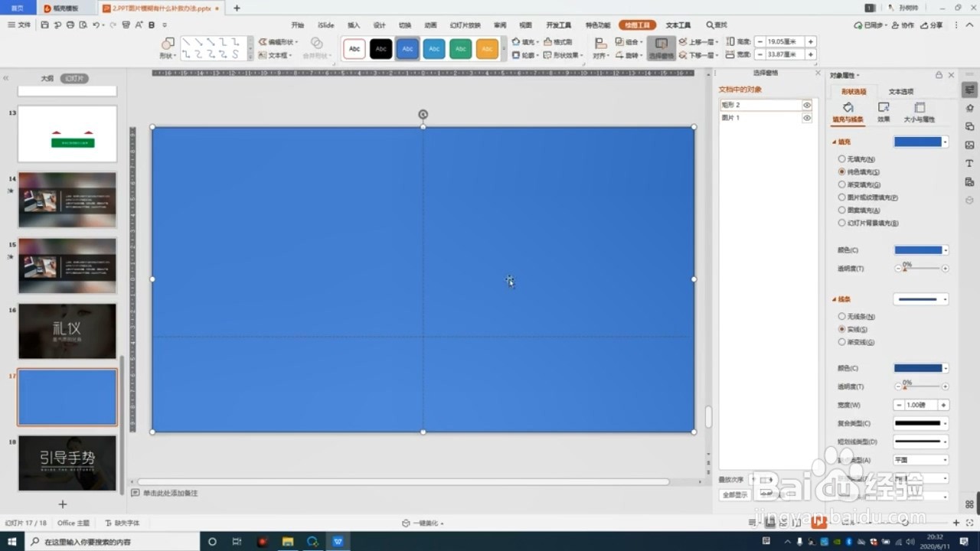Switch to 大纲 view tab in slide panel
980x551 pixels.
pyautogui.click(x=47, y=79)
